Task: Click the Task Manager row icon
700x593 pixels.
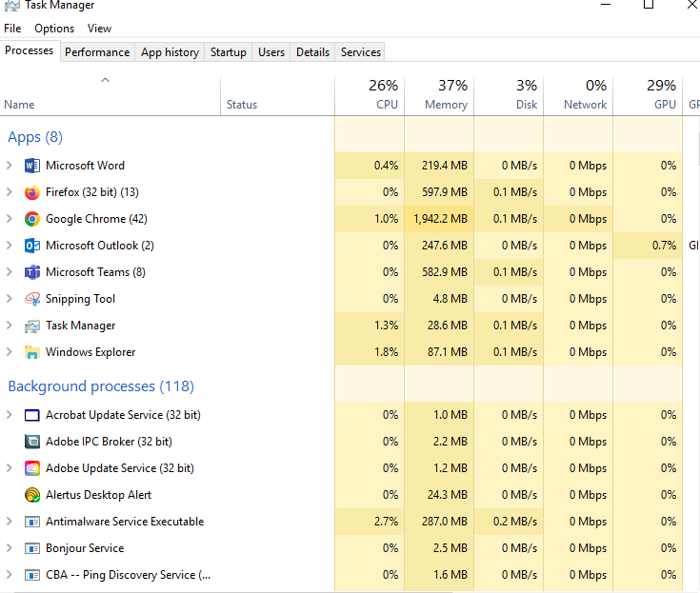Action: point(32,326)
